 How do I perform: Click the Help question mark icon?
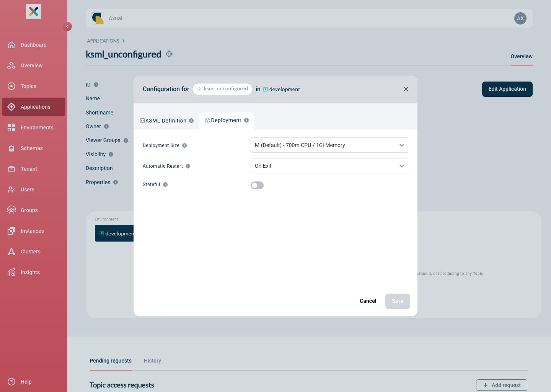pos(11,382)
